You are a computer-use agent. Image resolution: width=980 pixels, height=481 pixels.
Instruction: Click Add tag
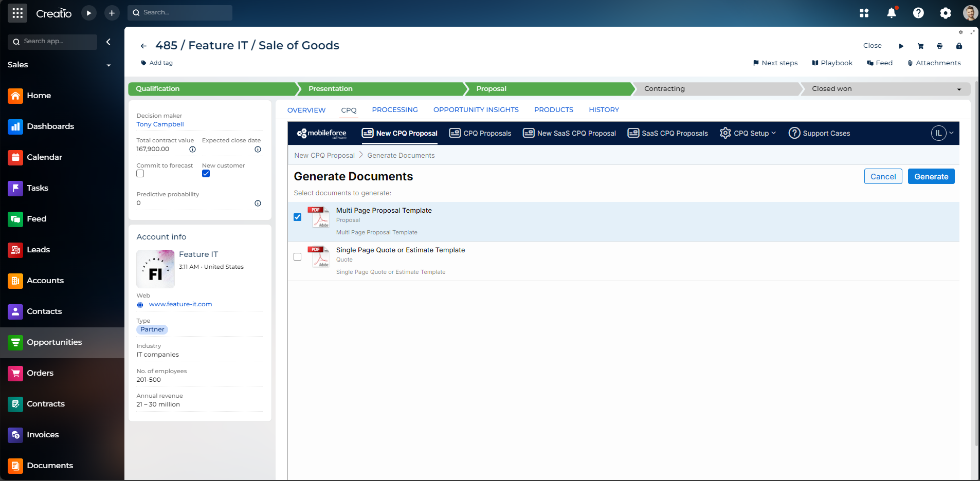157,63
